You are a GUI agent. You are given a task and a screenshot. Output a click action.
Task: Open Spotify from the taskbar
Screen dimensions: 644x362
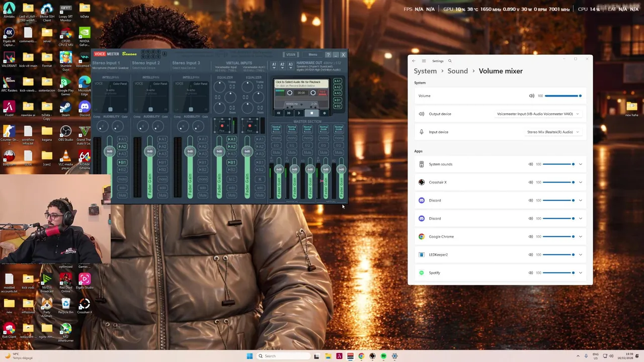383,356
